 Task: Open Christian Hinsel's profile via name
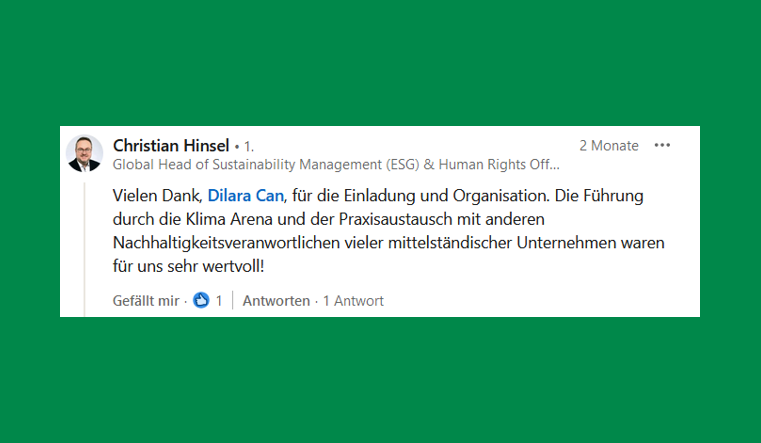click(x=170, y=145)
